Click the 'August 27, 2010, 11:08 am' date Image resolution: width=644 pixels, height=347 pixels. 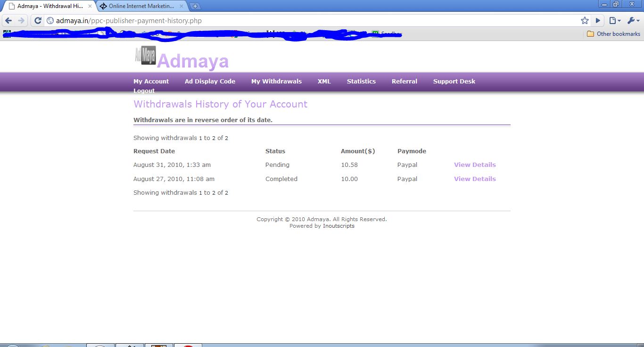pos(174,179)
